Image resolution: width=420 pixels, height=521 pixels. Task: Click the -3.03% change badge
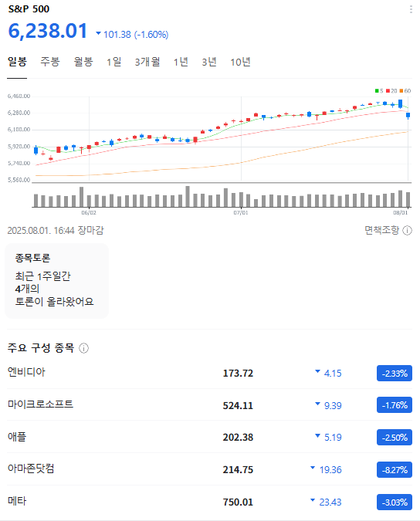tap(395, 502)
